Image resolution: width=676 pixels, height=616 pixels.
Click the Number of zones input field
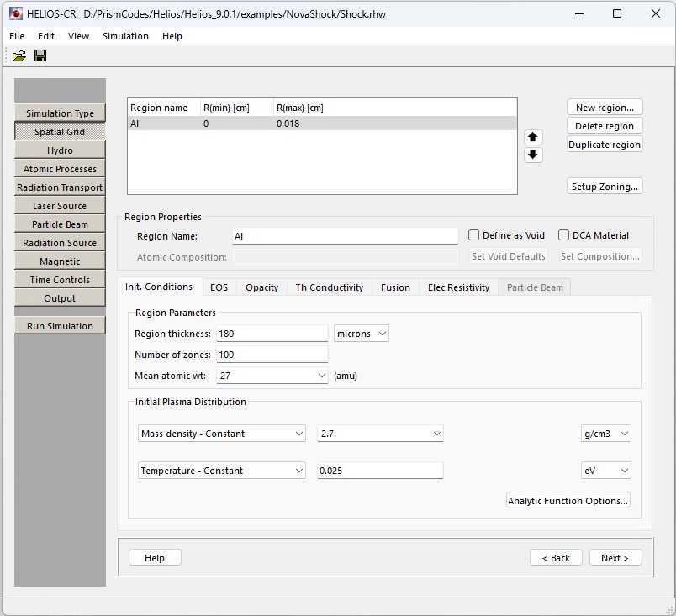point(272,355)
